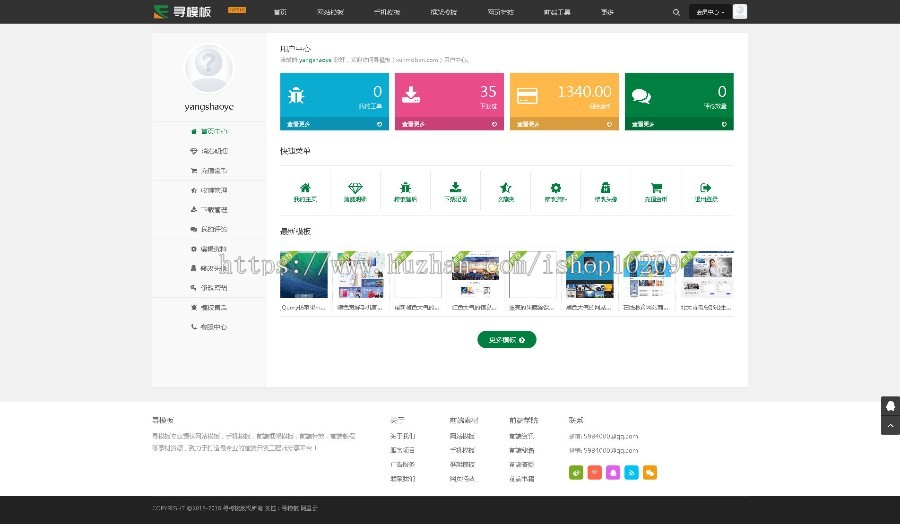900x524 pixels.
Task: Open the home shortcut in quick menu
Action: (x=305, y=192)
